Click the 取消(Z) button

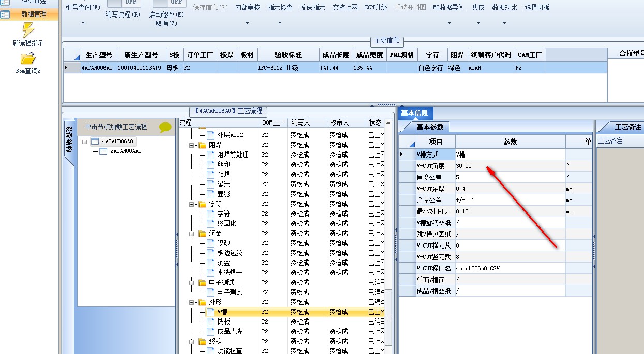[166, 23]
